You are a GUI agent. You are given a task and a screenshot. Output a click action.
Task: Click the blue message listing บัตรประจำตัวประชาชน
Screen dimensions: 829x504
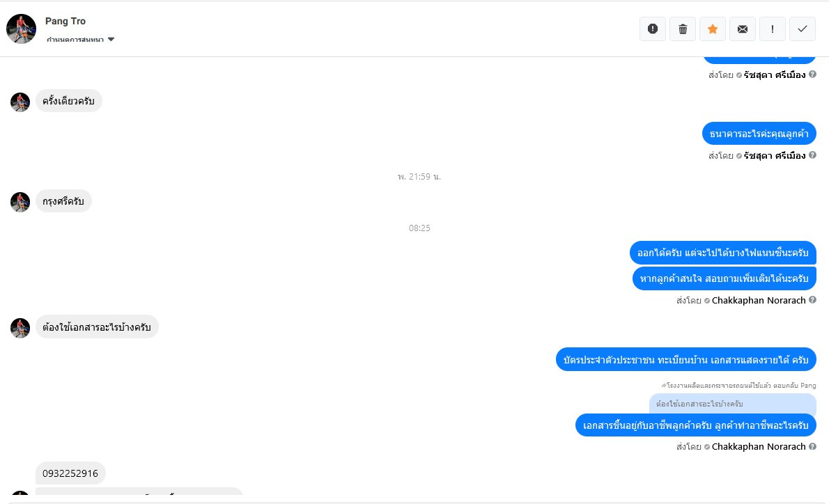point(685,360)
